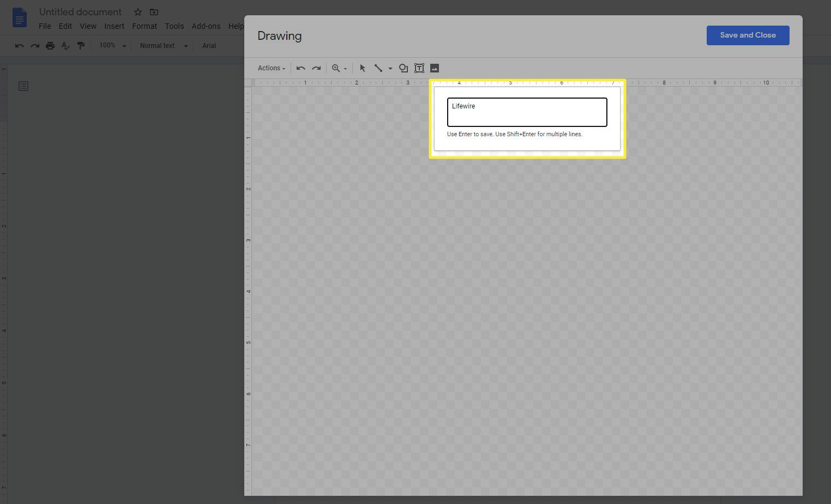831x504 pixels.
Task: Open the Insert menu
Action: pos(115,26)
